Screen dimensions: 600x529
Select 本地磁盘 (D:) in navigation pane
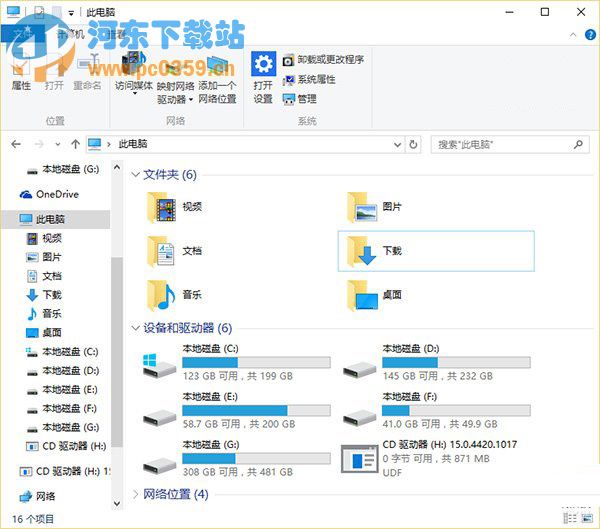click(x=62, y=371)
